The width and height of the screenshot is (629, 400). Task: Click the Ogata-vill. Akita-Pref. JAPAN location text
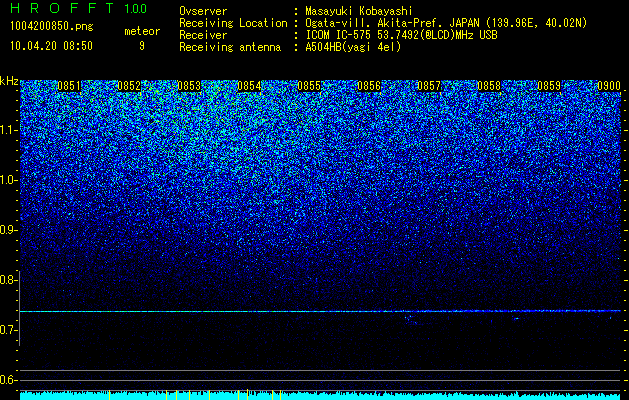pyautogui.click(x=446, y=23)
